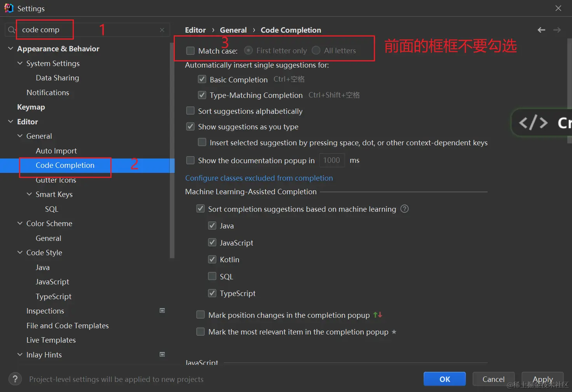Go back with the left arrow

coord(541,30)
